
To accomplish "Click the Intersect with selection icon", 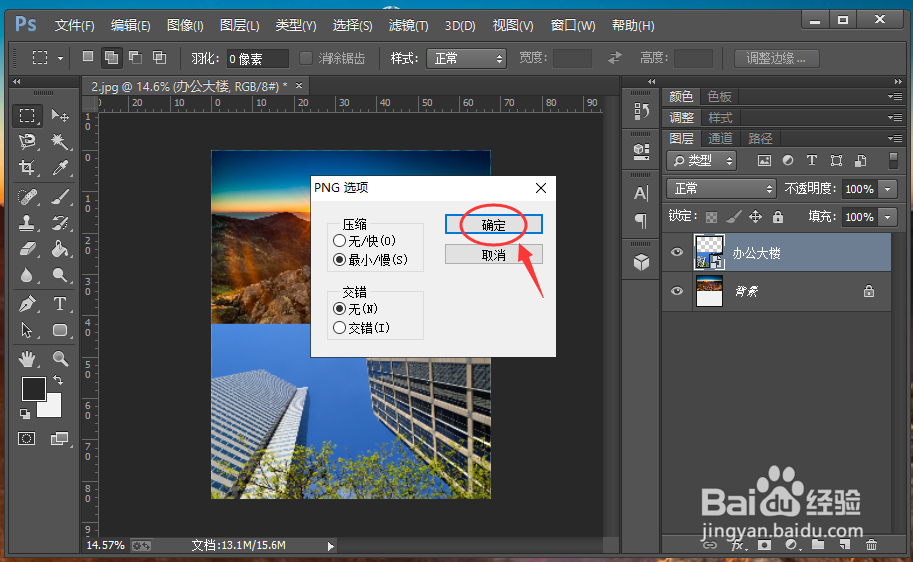I will tap(159, 57).
